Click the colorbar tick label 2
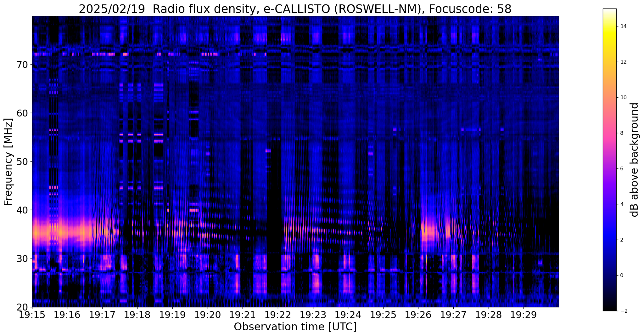This screenshot has width=644, height=336. [622, 240]
